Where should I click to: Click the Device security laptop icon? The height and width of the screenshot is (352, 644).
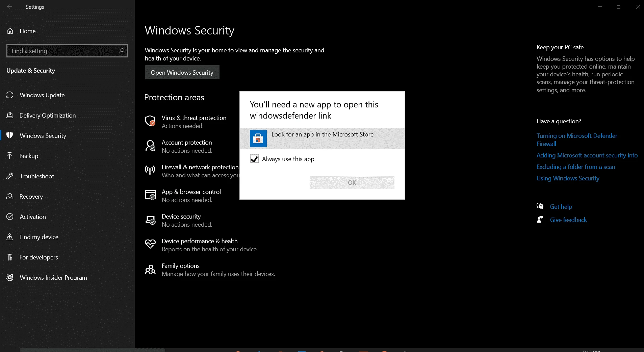click(150, 220)
